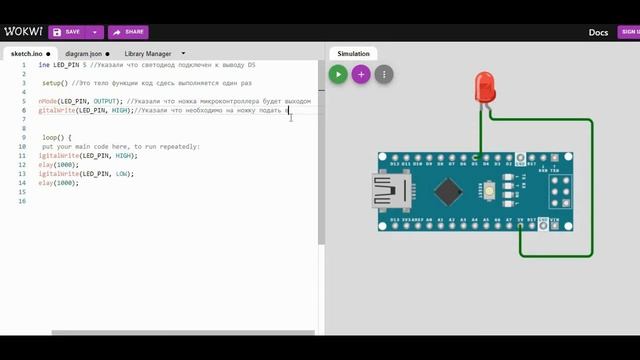Click the share arrow icon in SHARE

tap(117, 32)
